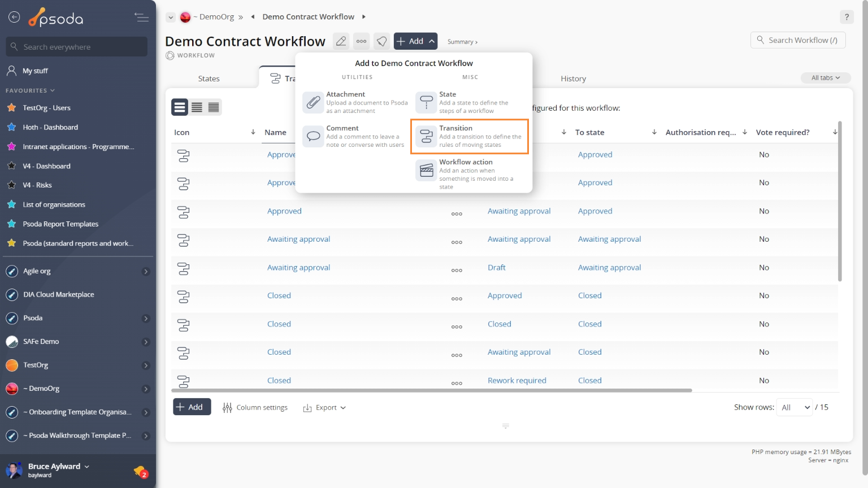Open DIA Cloud Marketplace sidebar item
Viewport: 868px width, 488px height.
pos(59,295)
